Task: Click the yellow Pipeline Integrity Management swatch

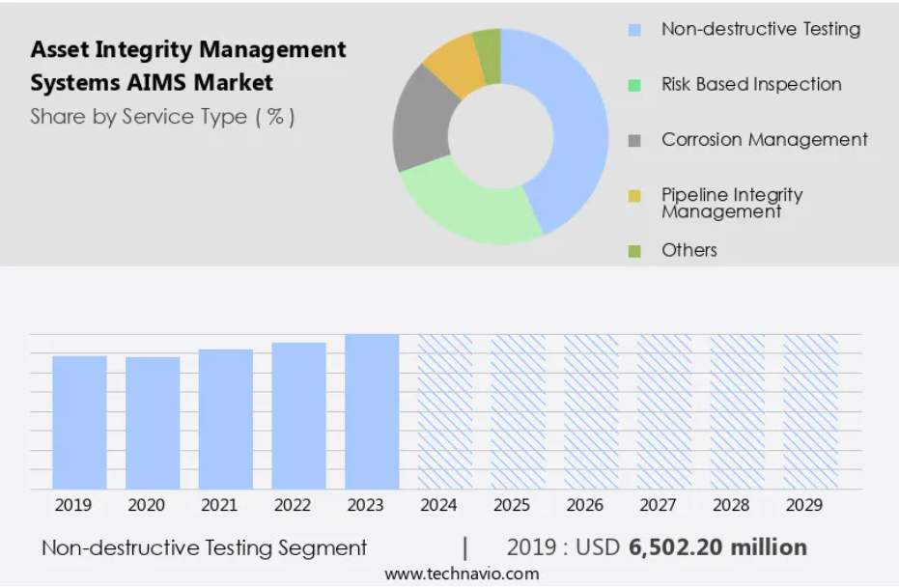Action: pyautogui.click(x=634, y=196)
